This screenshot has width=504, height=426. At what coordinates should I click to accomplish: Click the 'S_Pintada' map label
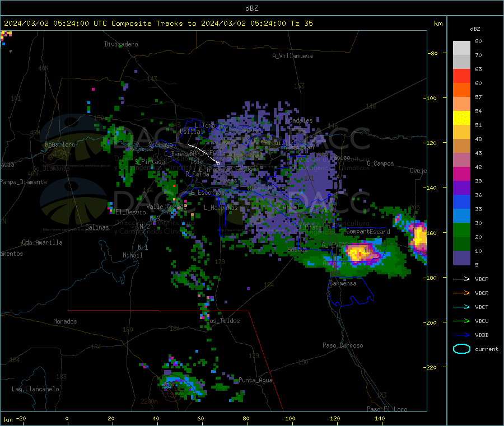click(150, 162)
